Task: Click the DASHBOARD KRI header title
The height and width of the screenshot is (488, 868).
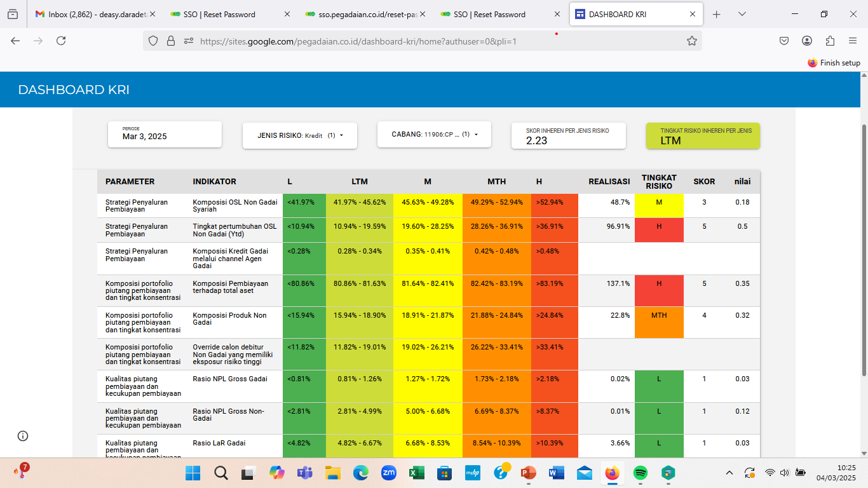Action: point(74,90)
